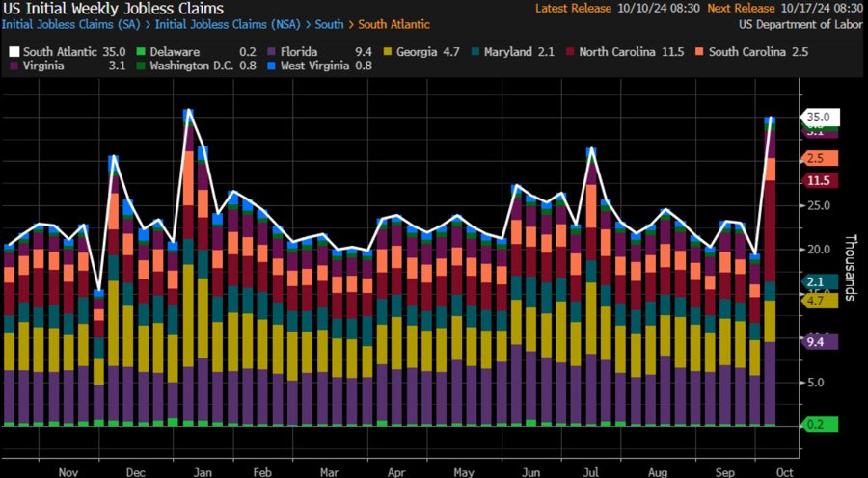Click the red 11.5 axis value tag
This screenshot has height=478, width=868.
[x=819, y=180]
